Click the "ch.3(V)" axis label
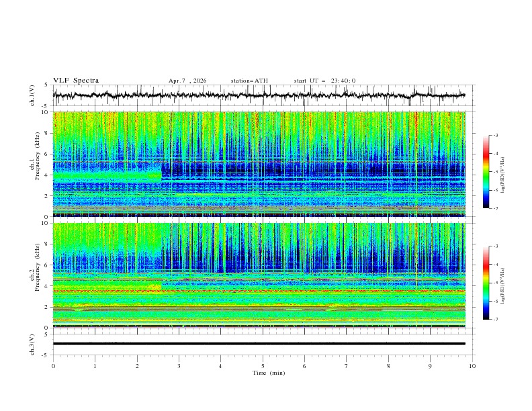The height and width of the screenshot is (411, 532). click(32, 345)
